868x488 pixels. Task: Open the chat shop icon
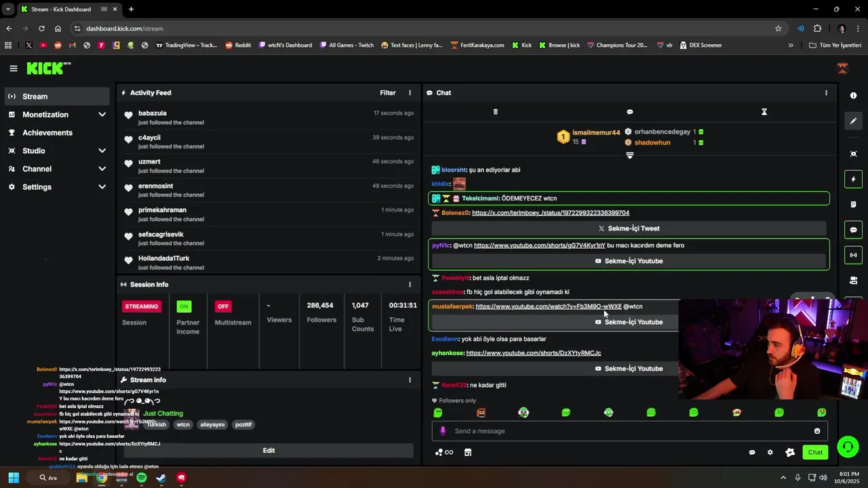(468, 452)
